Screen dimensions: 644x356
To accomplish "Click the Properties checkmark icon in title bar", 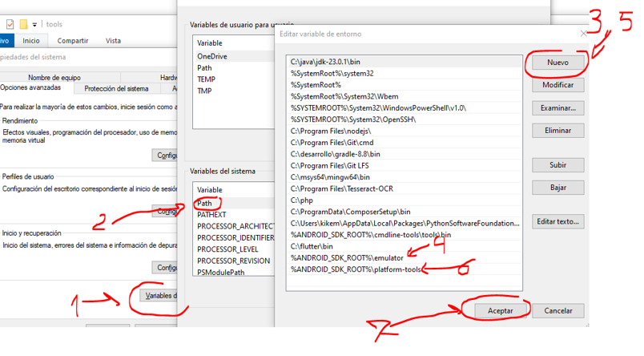I will (x=10, y=25).
